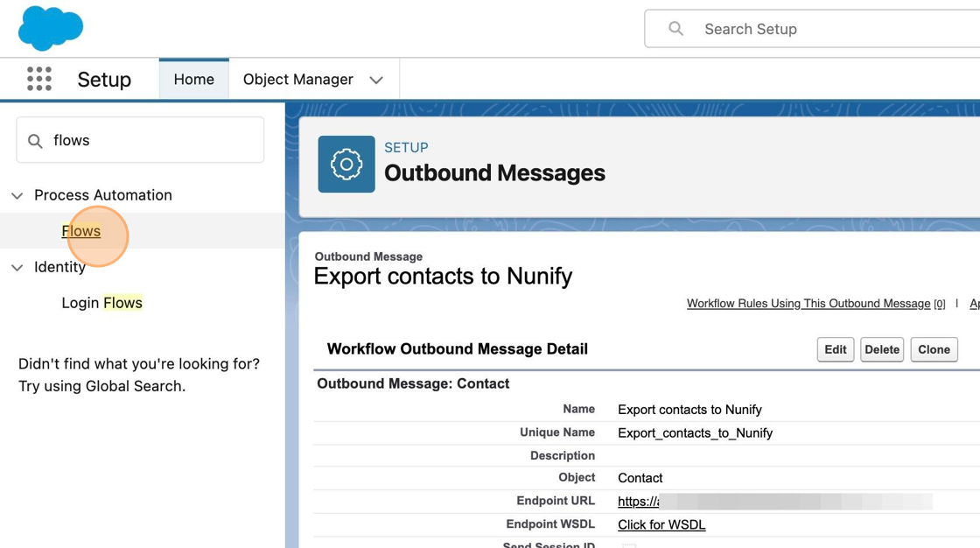Open Login Flows under Identity
The width and height of the screenshot is (980, 548).
101,303
